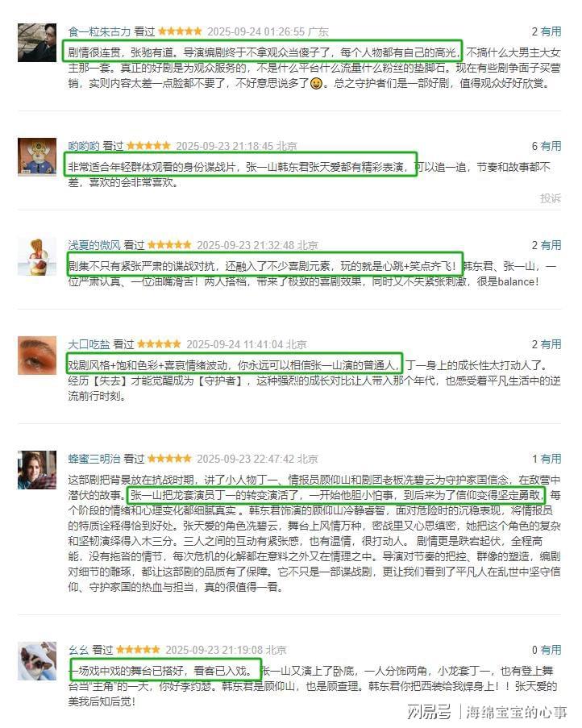Click 投诉 to report 哟哟哟's review

(x=551, y=198)
